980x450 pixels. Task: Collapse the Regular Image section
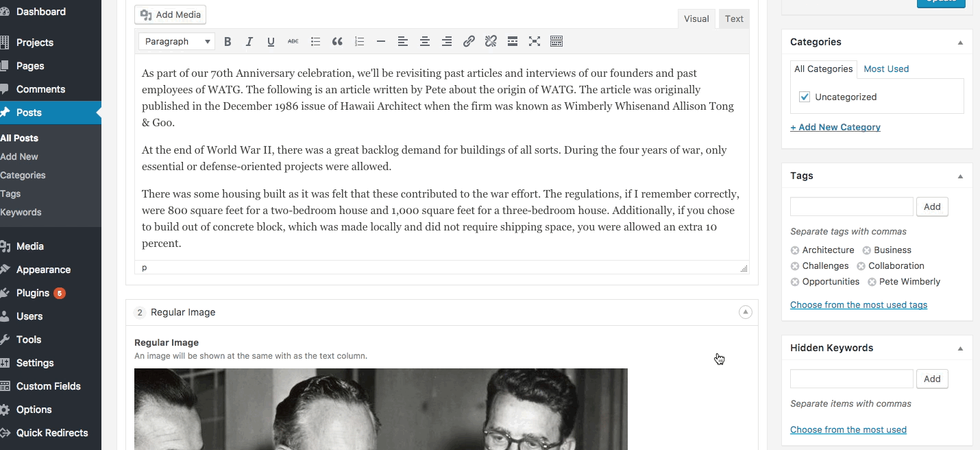click(745, 312)
